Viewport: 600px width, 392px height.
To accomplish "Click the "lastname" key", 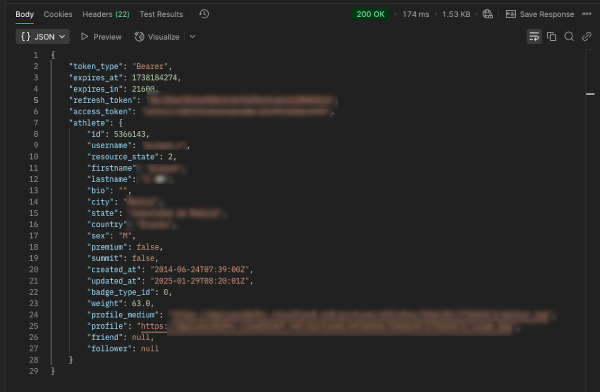I will click(109, 179).
